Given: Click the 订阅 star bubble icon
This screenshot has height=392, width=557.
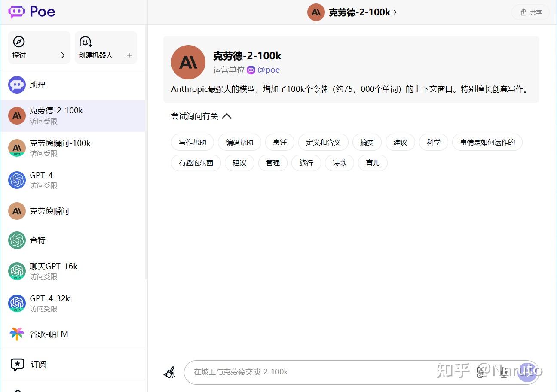Looking at the screenshot, I should coord(17,365).
